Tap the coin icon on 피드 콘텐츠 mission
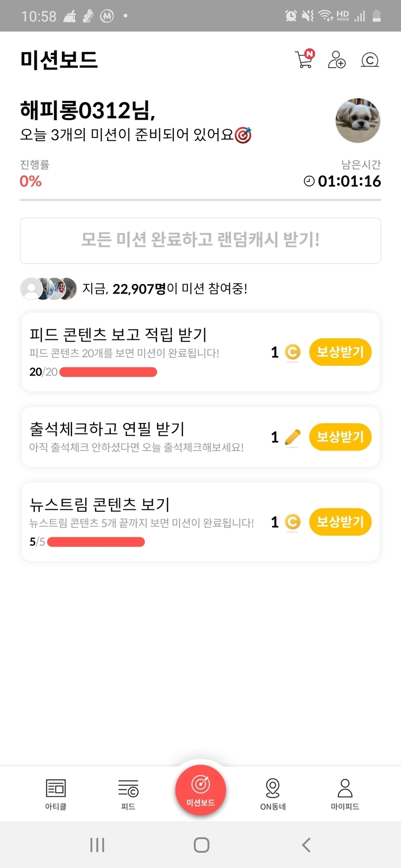The image size is (401, 868). point(293,352)
